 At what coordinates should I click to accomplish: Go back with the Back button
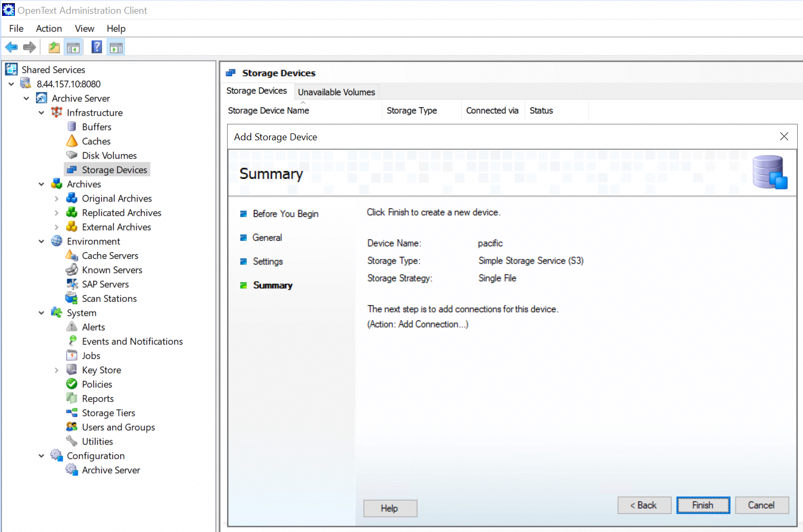point(644,506)
